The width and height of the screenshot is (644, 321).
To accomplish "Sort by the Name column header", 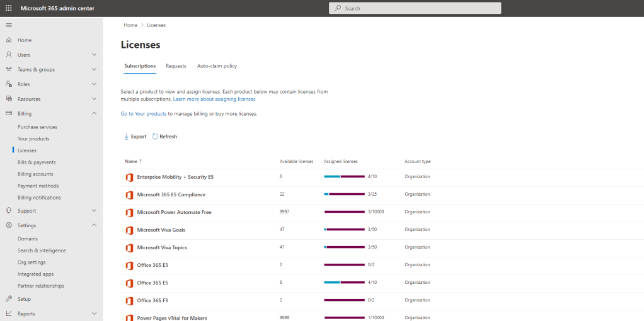I will pyautogui.click(x=131, y=162).
